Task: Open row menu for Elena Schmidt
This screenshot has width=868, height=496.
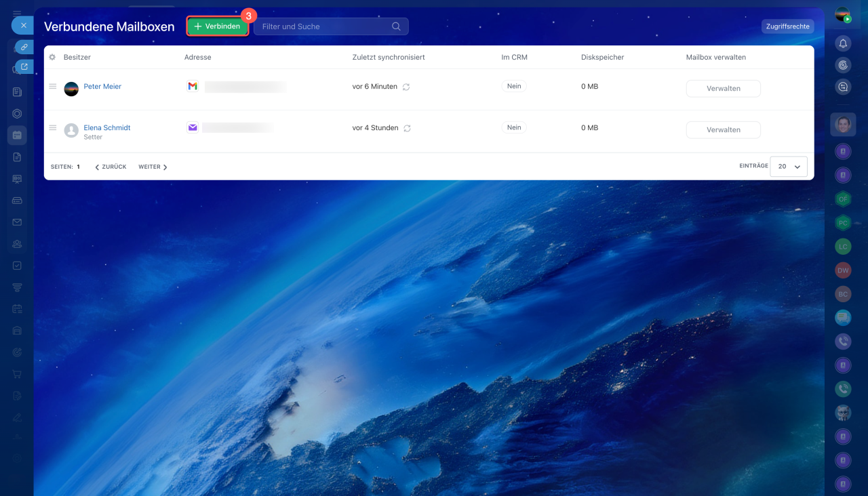Action: (53, 127)
